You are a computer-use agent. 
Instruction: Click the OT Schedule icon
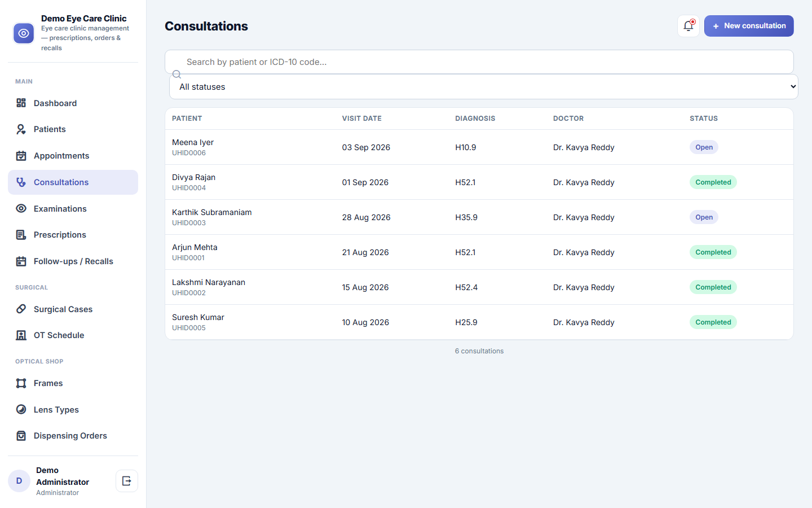[x=21, y=335]
